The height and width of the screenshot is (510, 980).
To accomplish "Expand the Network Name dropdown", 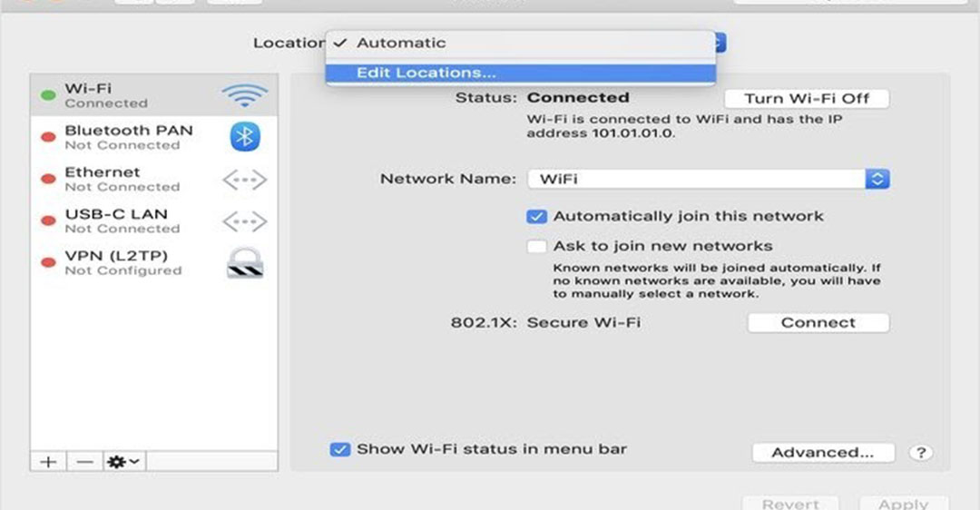I will [x=877, y=179].
